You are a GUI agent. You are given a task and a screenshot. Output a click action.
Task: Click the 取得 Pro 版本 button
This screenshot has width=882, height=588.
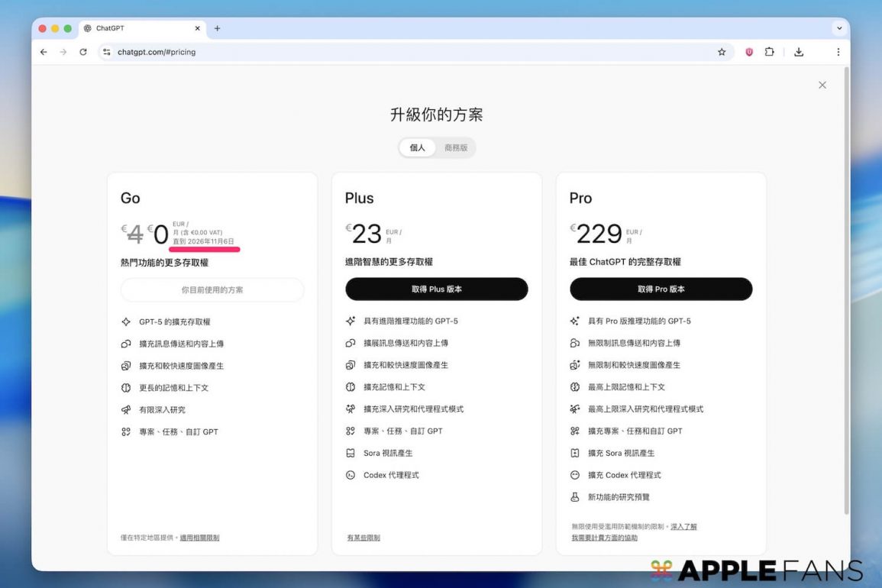[x=661, y=289]
